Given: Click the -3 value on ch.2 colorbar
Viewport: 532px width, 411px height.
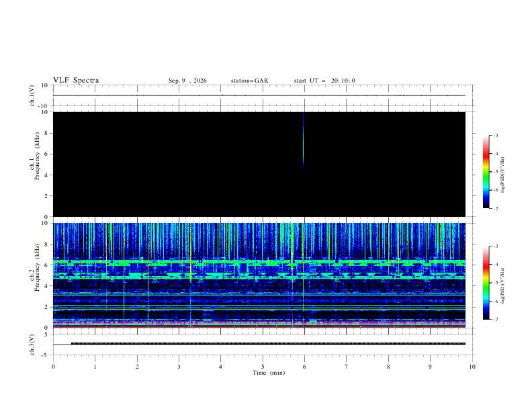Looking at the screenshot, I should tap(495, 246).
